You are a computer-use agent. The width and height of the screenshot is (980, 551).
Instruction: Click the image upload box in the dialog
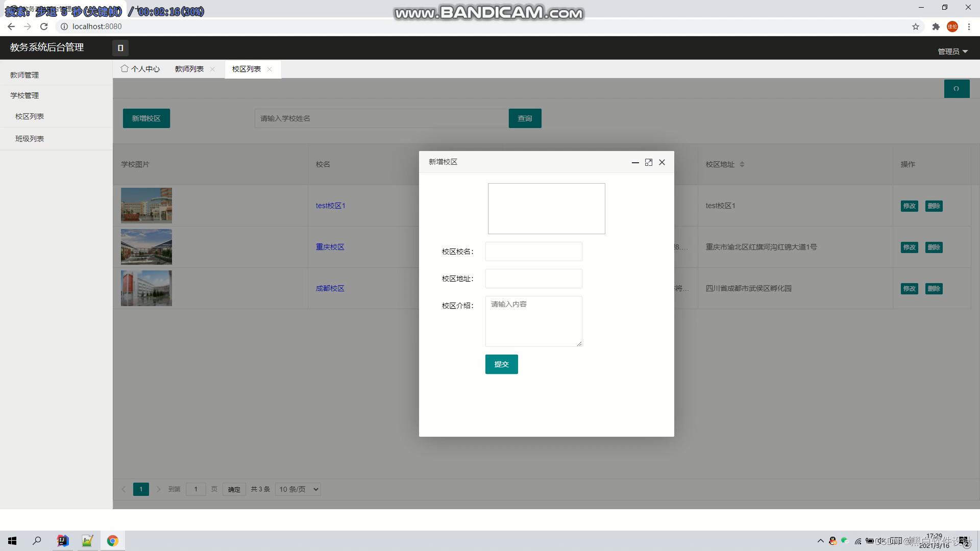pos(546,209)
